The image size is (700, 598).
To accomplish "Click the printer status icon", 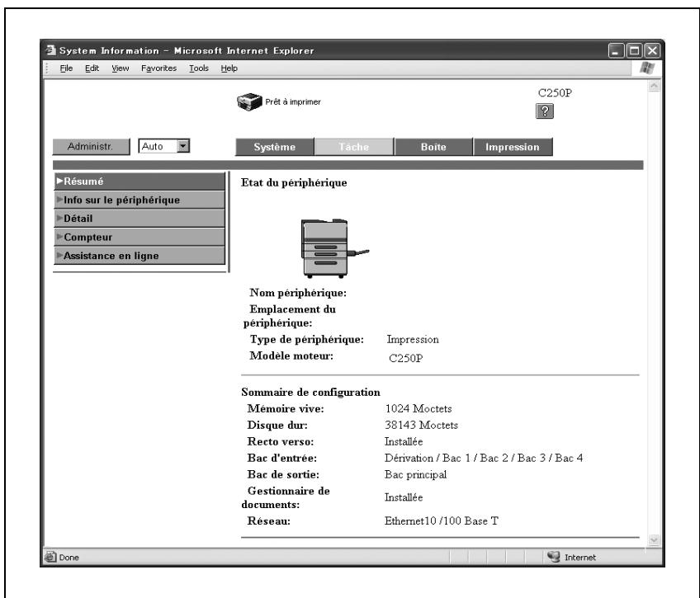I will pyautogui.click(x=249, y=102).
